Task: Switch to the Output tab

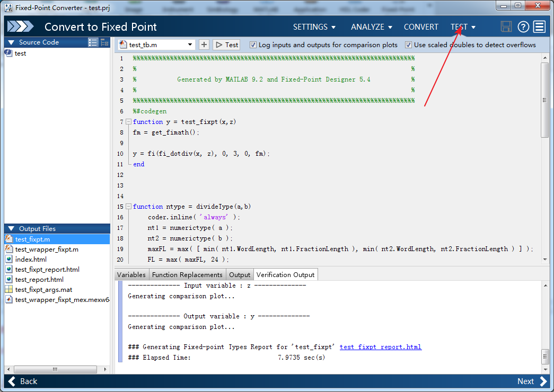Action: point(240,275)
